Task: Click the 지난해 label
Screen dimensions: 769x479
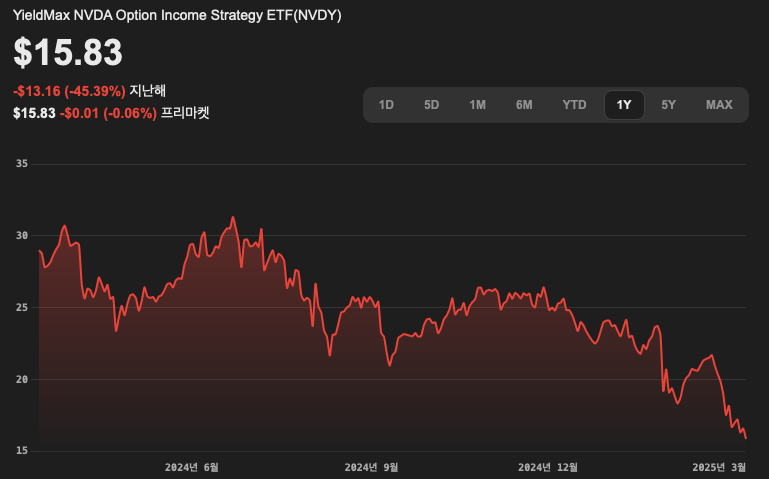Action: (148, 91)
